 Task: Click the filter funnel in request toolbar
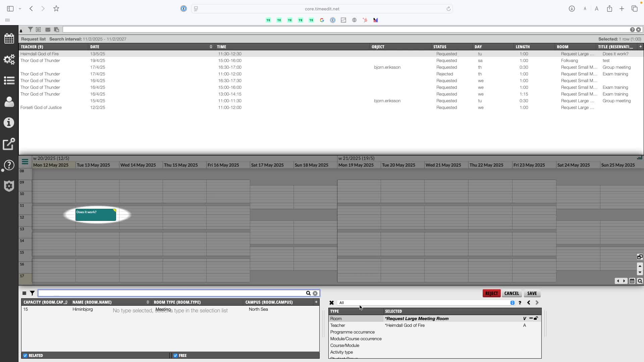click(30, 29)
